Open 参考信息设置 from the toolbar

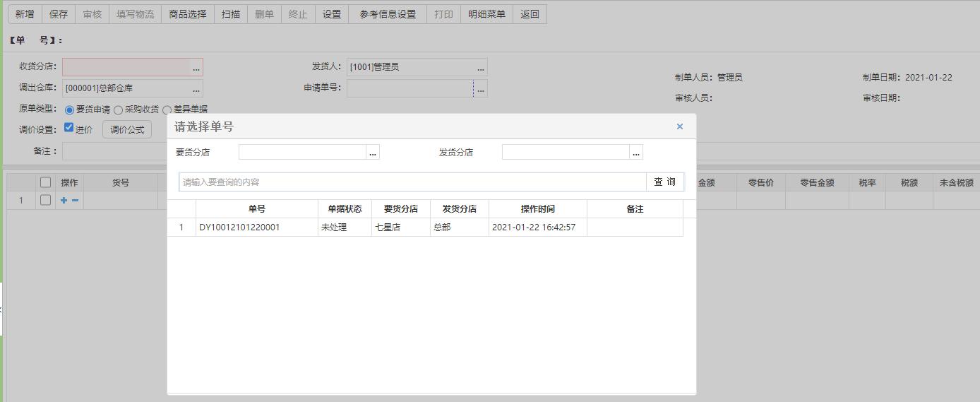(x=388, y=14)
